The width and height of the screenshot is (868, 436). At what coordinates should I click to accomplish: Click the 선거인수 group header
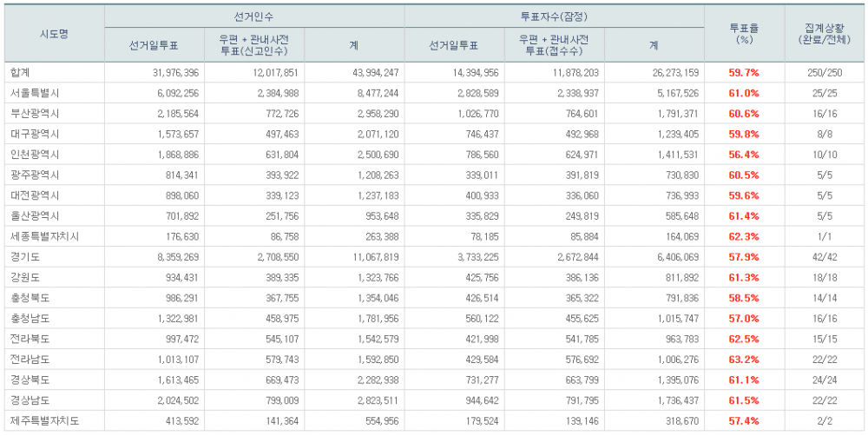(254, 17)
